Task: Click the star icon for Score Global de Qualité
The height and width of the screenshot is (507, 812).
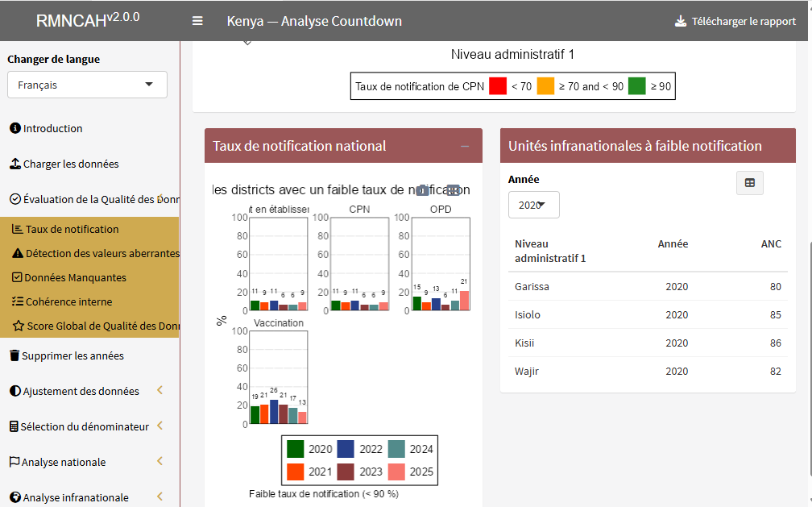Action: pos(18,326)
